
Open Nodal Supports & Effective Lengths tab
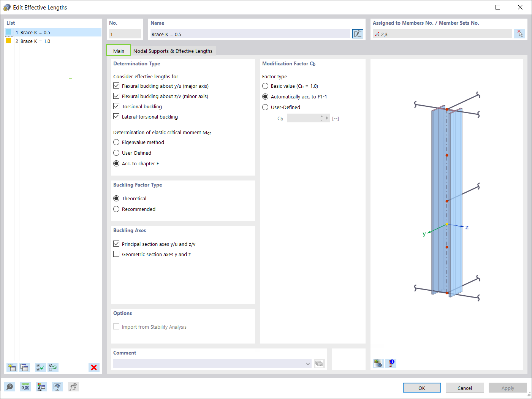click(173, 51)
